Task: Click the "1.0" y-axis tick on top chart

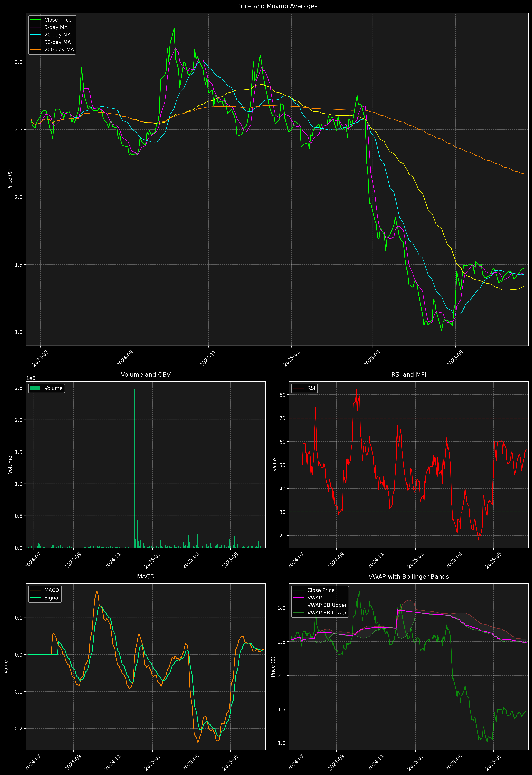Action: 19,332
